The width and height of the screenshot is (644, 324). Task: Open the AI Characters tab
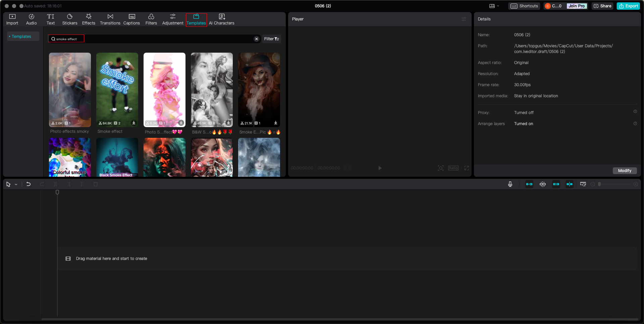coord(221,19)
